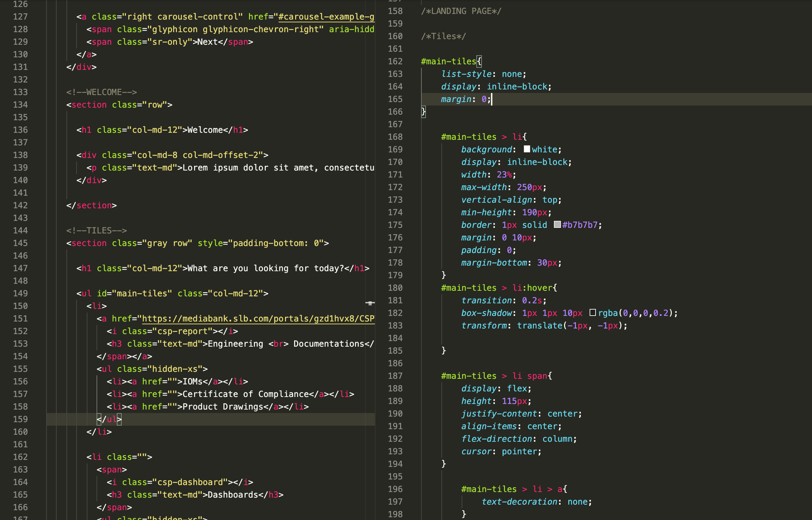This screenshot has width=812, height=520.
Task: Click the 'col-md-8 col-md-offset-2' class value
Action: 198,155
